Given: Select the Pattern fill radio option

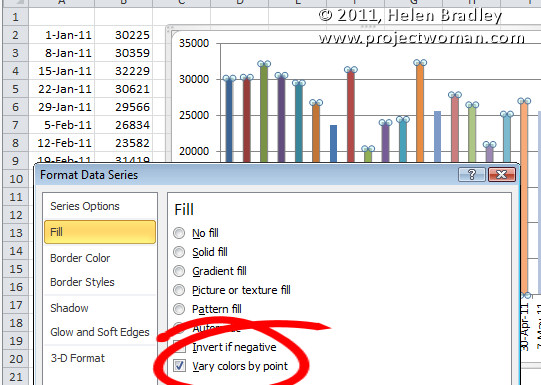Looking at the screenshot, I should 179,309.
